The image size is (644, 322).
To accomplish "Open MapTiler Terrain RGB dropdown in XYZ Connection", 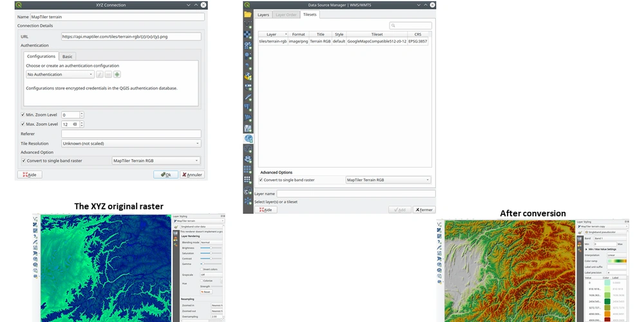I will (x=156, y=160).
